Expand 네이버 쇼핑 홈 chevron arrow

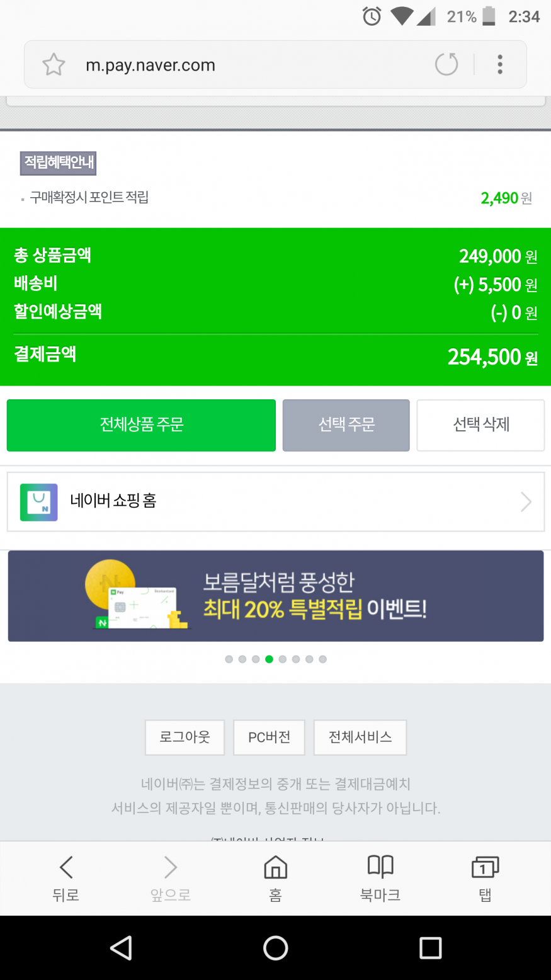point(526,502)
